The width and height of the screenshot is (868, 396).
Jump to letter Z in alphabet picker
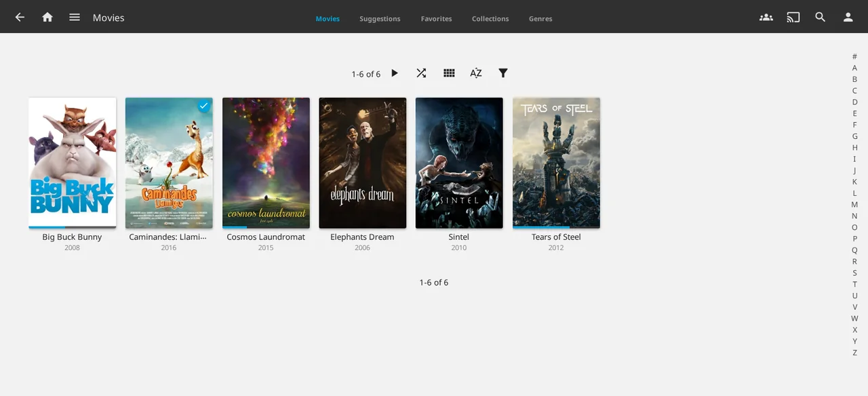click(x=854, y=353)
